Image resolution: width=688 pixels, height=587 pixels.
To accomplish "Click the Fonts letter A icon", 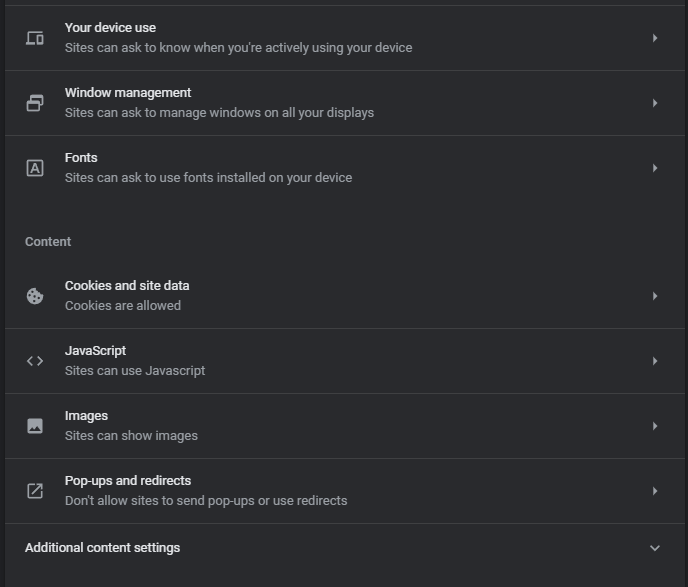I will click(x=35, y=168).
